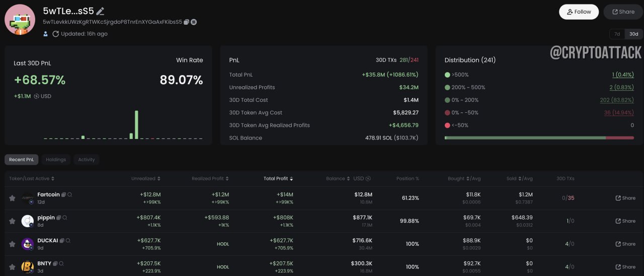The image size is (644, 276).
Task: Open the 0% ~ 200% count link
Action: pos(617,100)
